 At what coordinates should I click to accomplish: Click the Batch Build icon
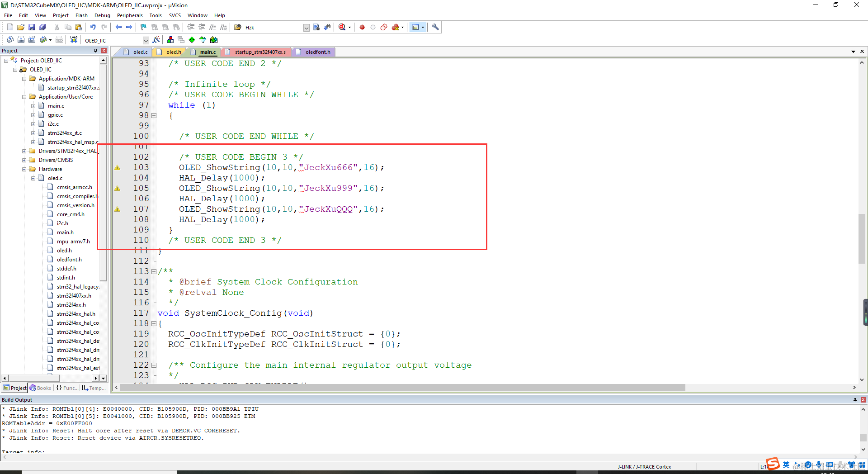(x=43, y=40)
